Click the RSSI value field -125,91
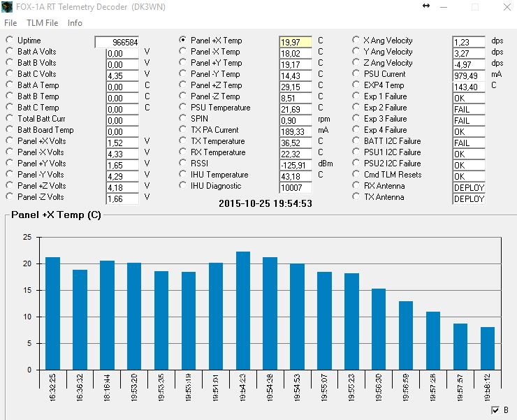This screenshot has height=420, width=517. point(296,165)
